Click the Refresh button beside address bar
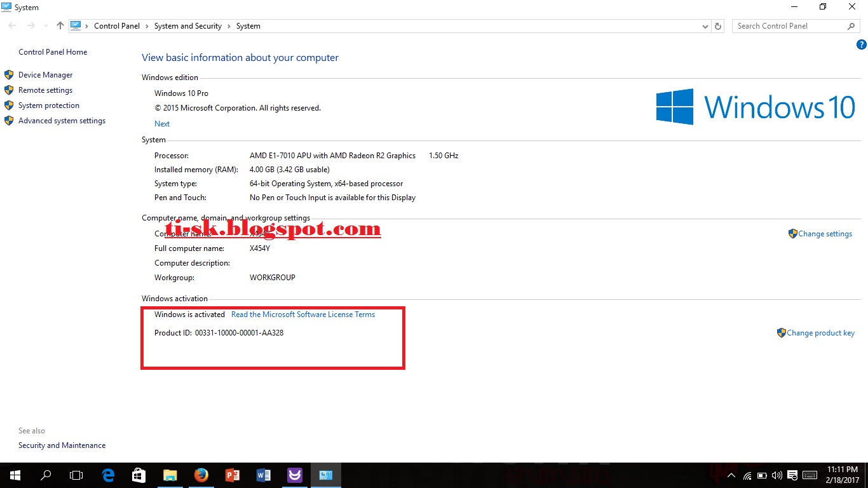Viewport: 868px width, 488px height. [x=718, y=26]
